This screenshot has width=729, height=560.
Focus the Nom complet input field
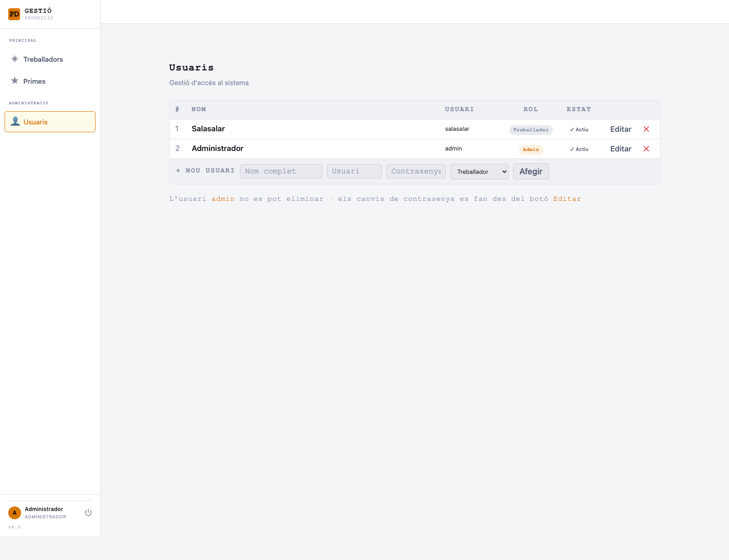[281, 171]
